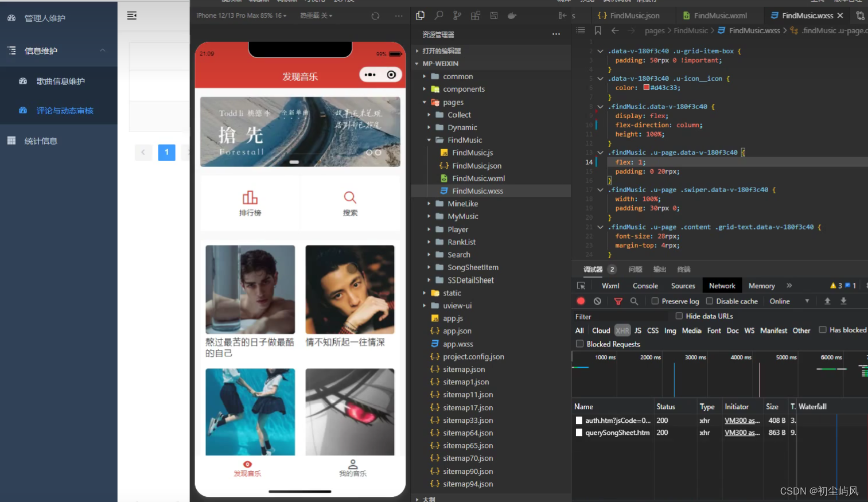Open the Sources devtools tab
868x502 pixels.
point(683,286)
